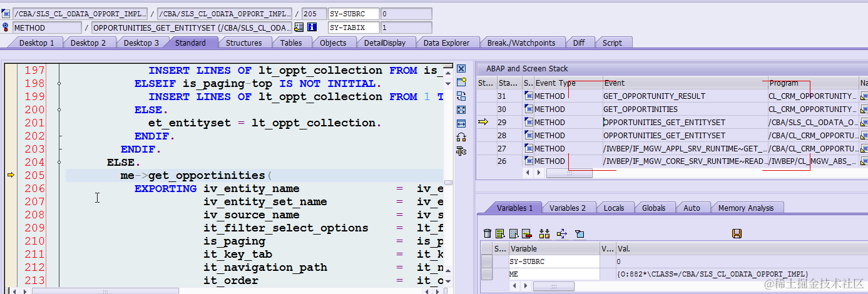Click the gear icon left of the METHOD field
This screenshot has height=294, width=868.
point(6,28)
